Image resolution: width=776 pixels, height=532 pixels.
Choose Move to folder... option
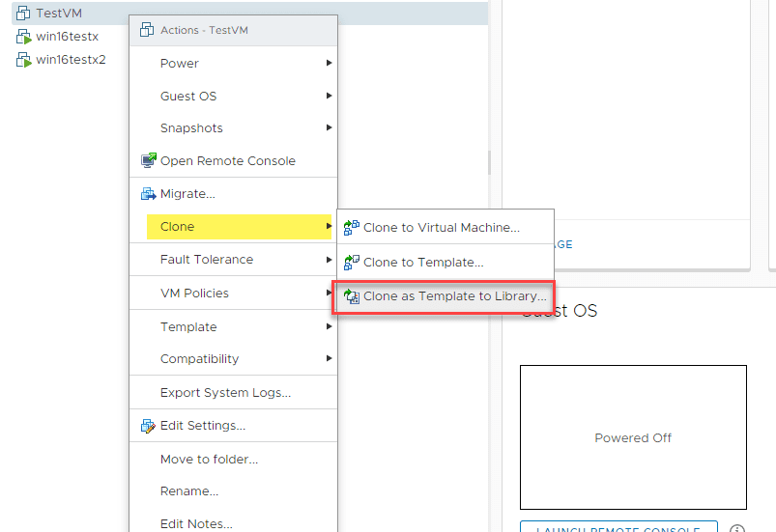point(234,460)
